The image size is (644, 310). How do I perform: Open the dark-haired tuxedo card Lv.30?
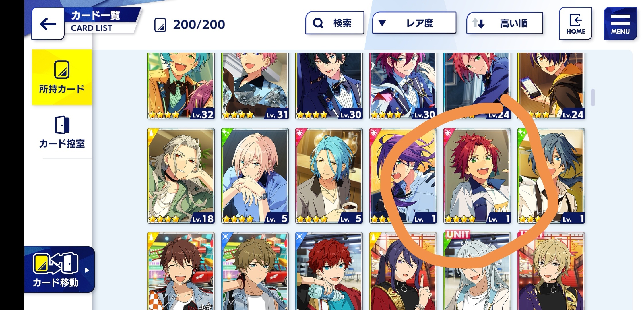[329, 86]
